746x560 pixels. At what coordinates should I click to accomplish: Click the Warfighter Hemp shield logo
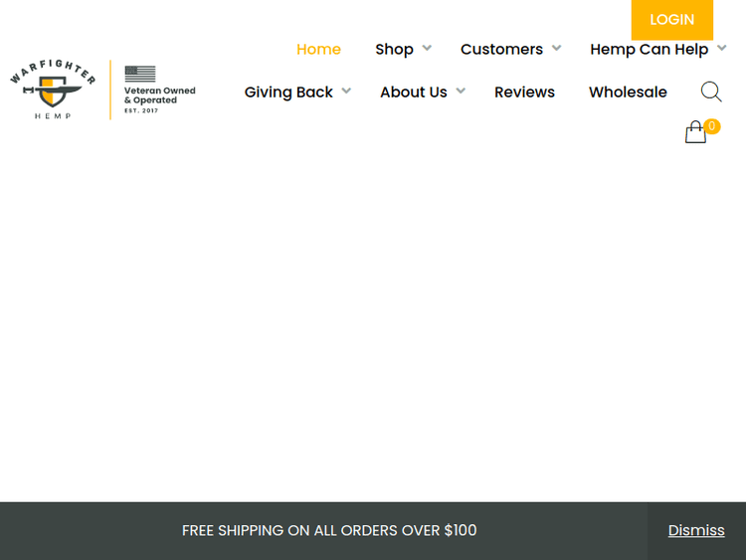point(53,90)
